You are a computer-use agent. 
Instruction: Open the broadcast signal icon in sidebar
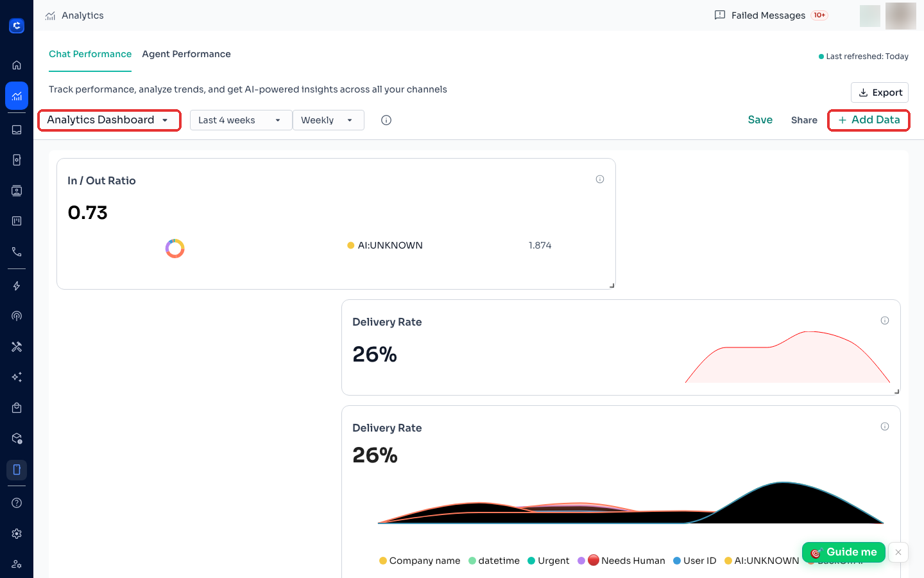(17, 316)
